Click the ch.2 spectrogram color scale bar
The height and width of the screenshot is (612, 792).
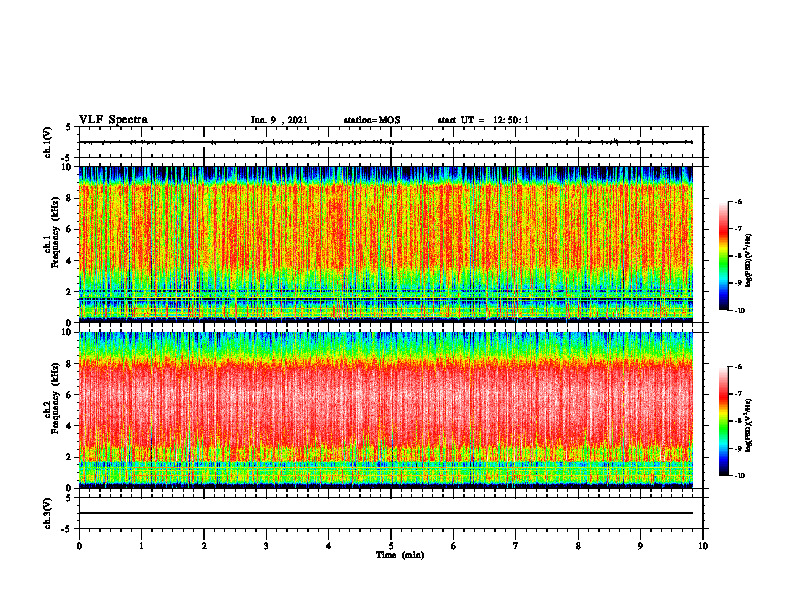(724, 421)
